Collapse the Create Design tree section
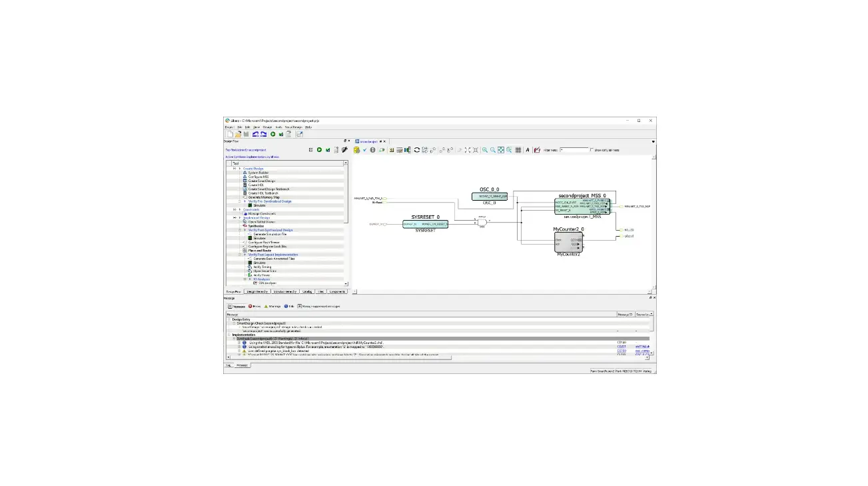Screen dimensions: 868x486 click(x=234, y=168)
